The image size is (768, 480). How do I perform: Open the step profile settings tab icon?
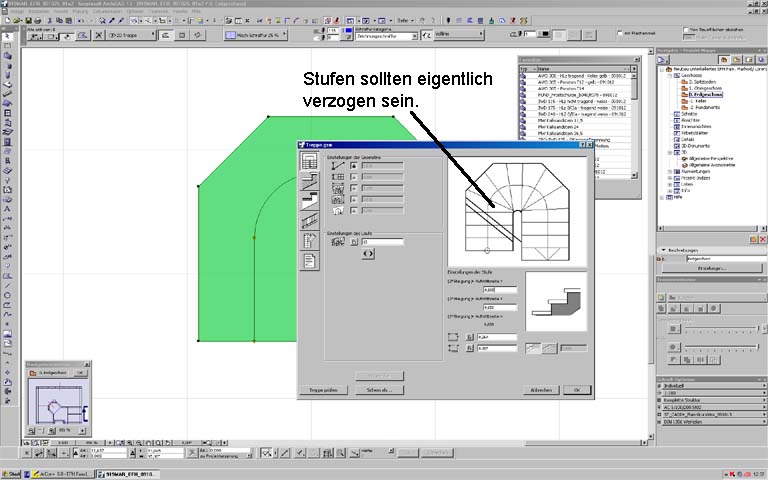pyautogui.click(x=310, y=201)
